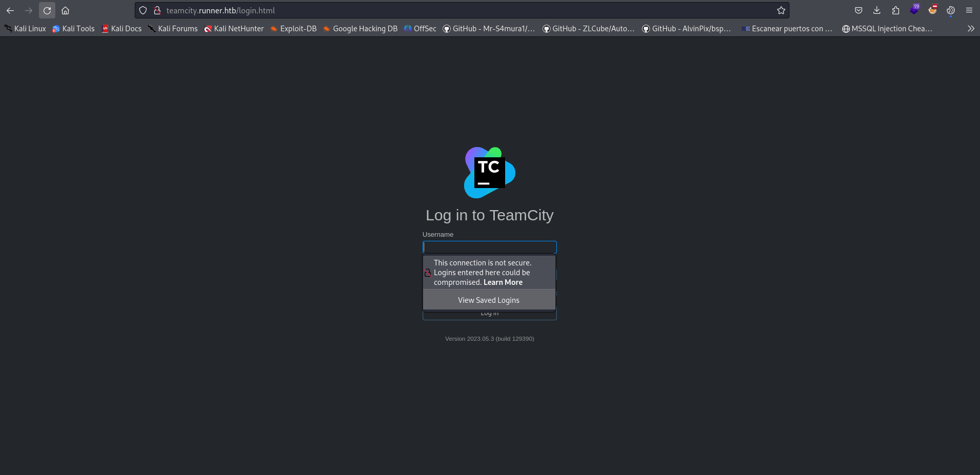Click the address bar URL teamcity.runner.htb

[x=221, y=10]
